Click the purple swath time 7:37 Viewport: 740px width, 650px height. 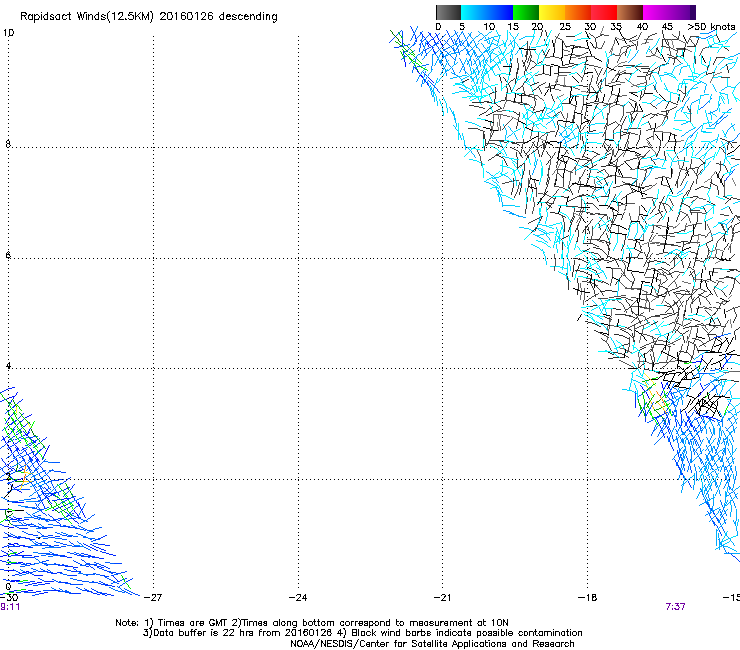tap(675, 607)
